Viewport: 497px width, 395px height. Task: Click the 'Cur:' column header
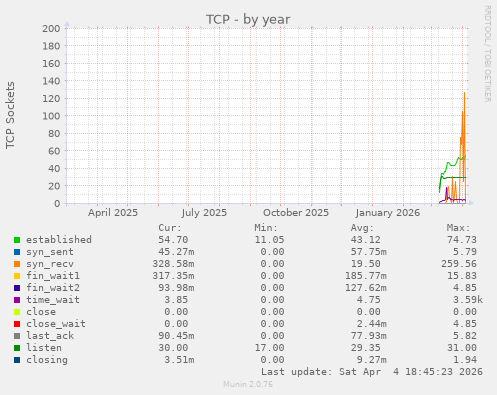pyautogui.click(x=170, y=228)
